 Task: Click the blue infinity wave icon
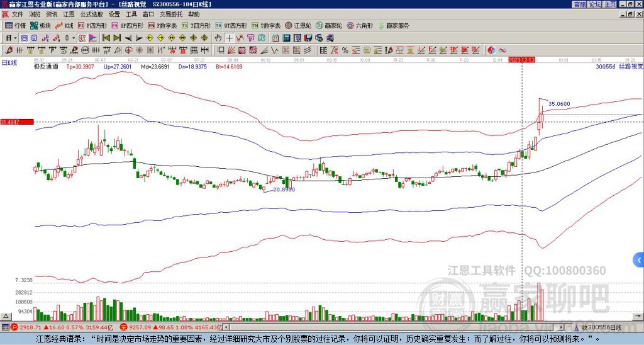point(502,50)
